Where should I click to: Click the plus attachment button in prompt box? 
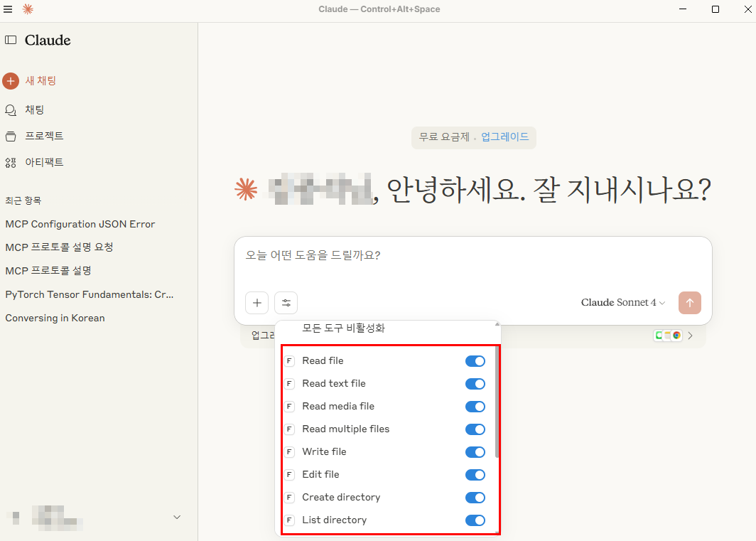coord(257,303)
